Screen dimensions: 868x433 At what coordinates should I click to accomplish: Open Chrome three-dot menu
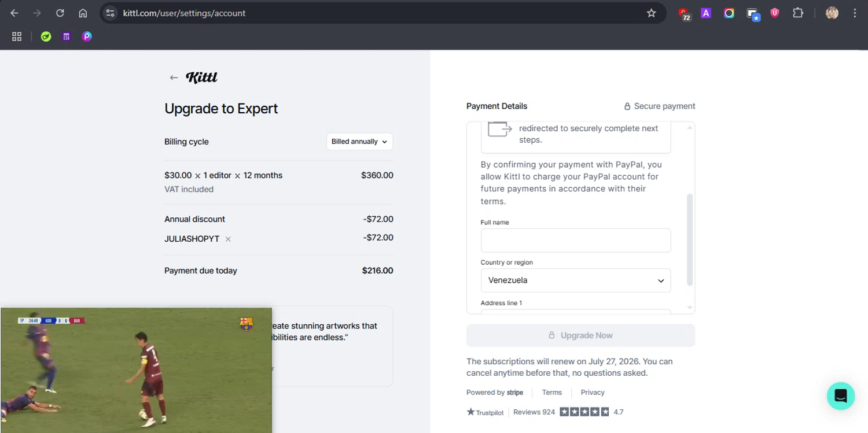click(855, 13)
